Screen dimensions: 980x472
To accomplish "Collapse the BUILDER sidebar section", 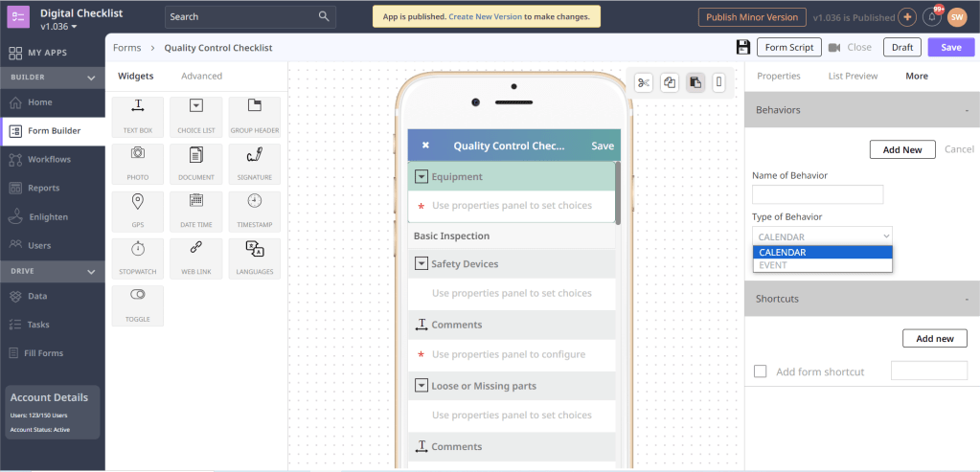I will tap(91, 78).
